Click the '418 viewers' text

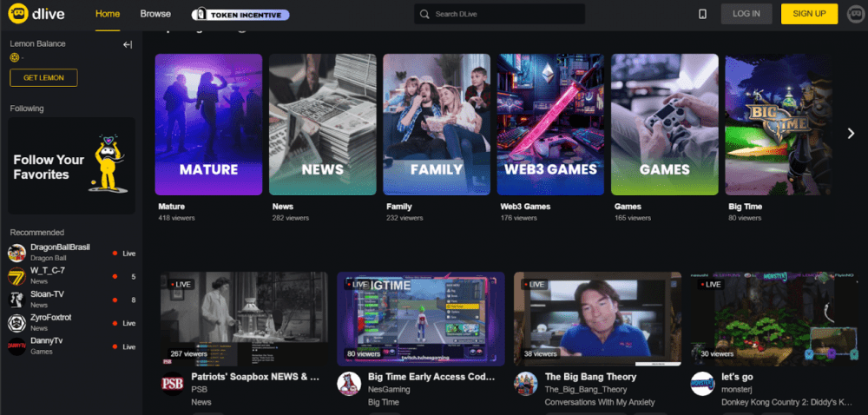click(176, 218)
